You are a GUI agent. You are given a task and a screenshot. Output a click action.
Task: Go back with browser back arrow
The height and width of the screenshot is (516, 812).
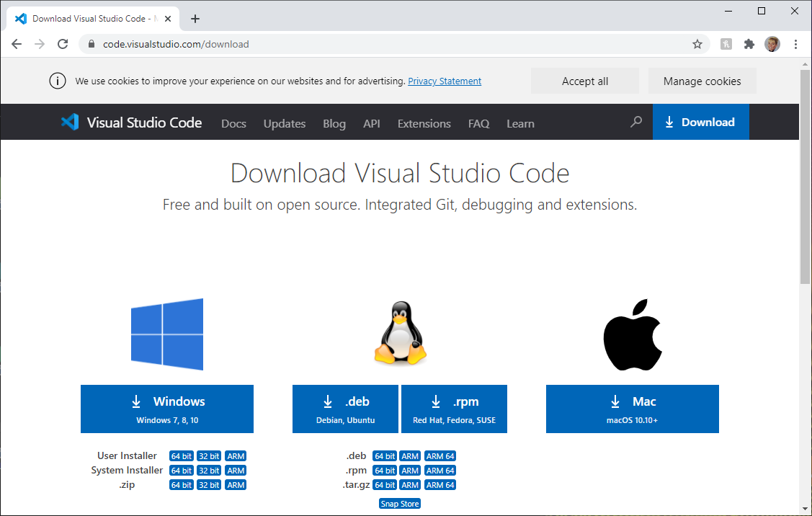(17, 44)
